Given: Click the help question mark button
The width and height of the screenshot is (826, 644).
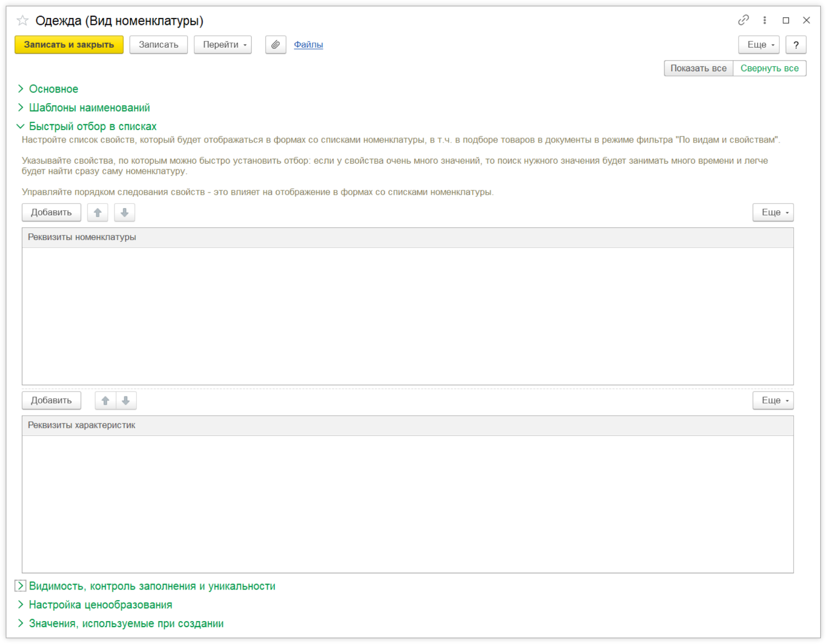Looking at the screenshot, I should click(795, 45).
